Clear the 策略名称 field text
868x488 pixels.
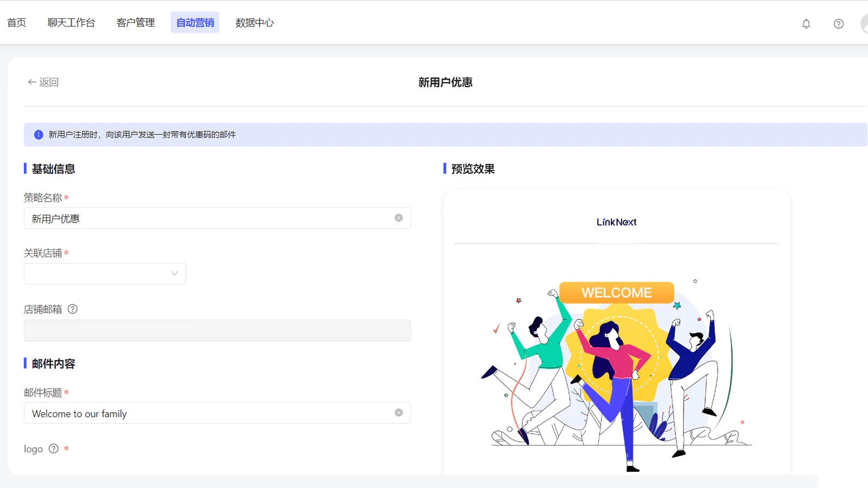click(399, 218)
